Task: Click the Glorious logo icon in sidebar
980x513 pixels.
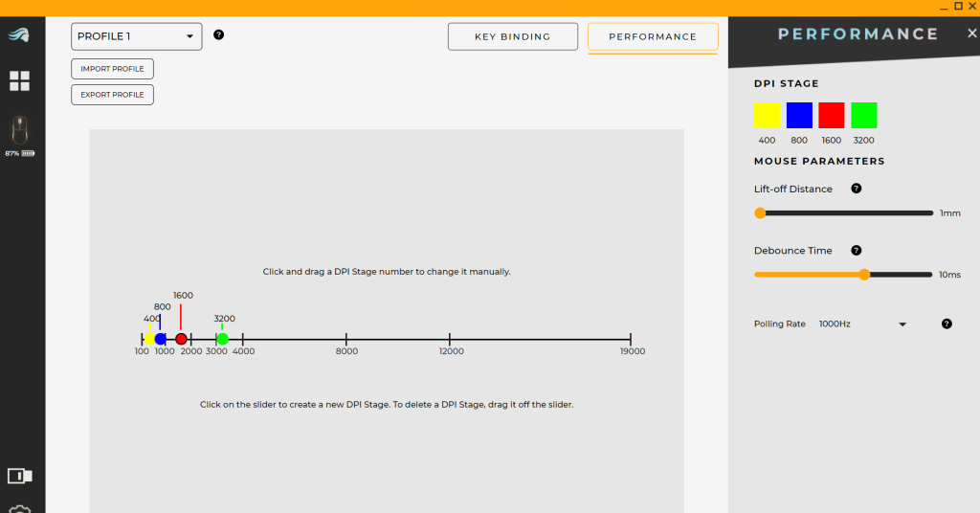Action: (x=20, y=36)
